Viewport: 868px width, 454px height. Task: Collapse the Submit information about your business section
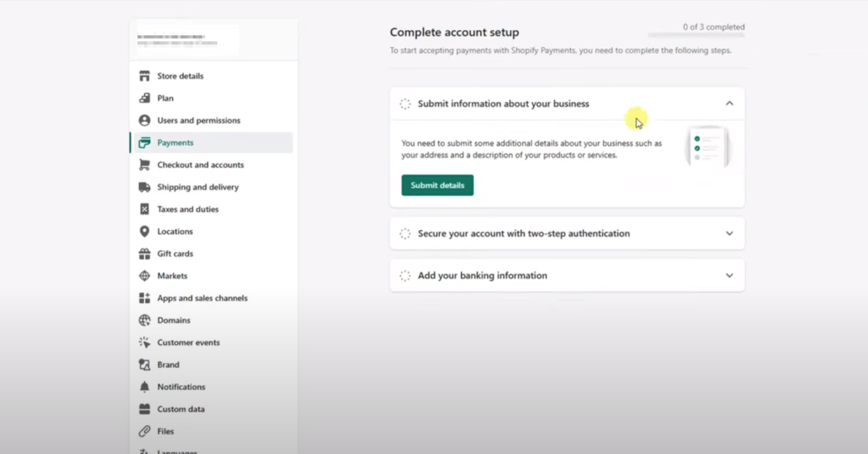click(729, 104)
